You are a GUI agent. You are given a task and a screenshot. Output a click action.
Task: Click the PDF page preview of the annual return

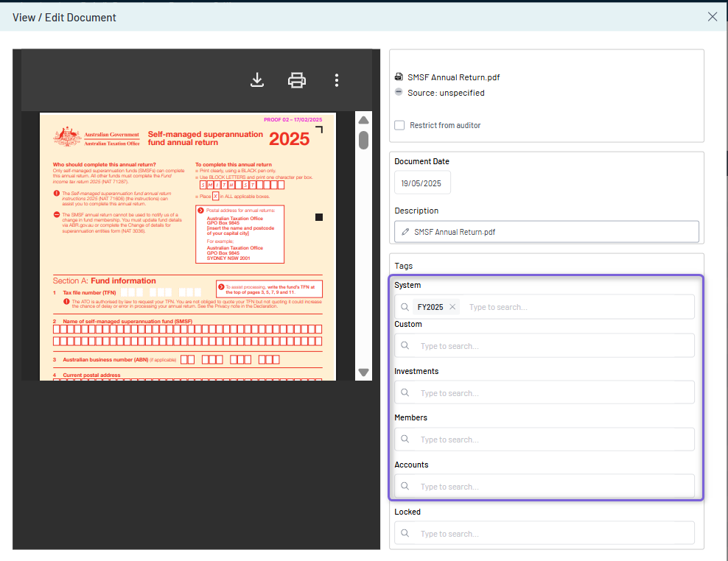coord(188,247)
